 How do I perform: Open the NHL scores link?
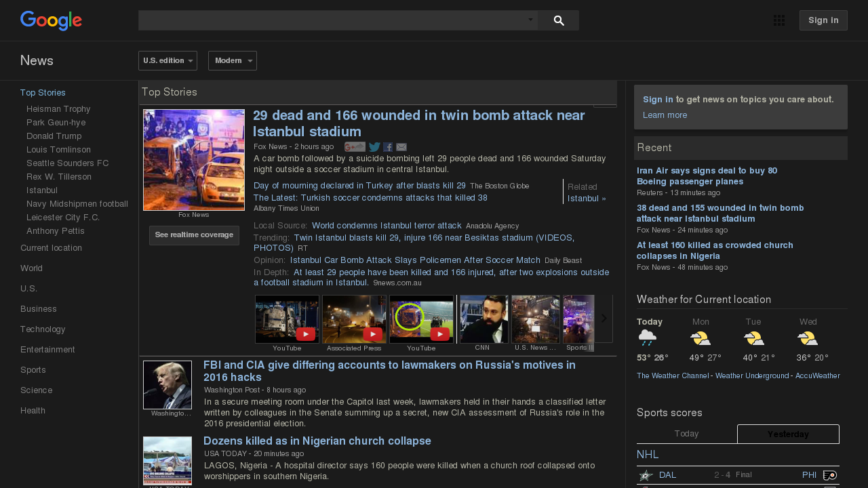[648, 455]
